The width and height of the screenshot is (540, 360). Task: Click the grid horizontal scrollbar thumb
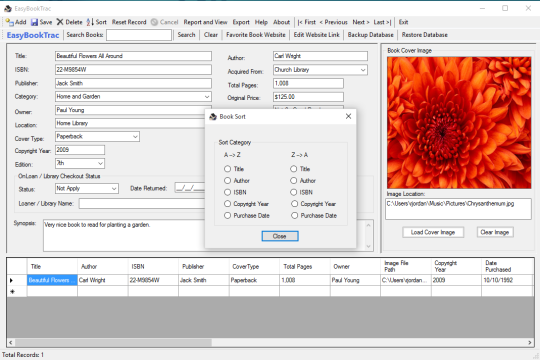(x=113, y=342)
